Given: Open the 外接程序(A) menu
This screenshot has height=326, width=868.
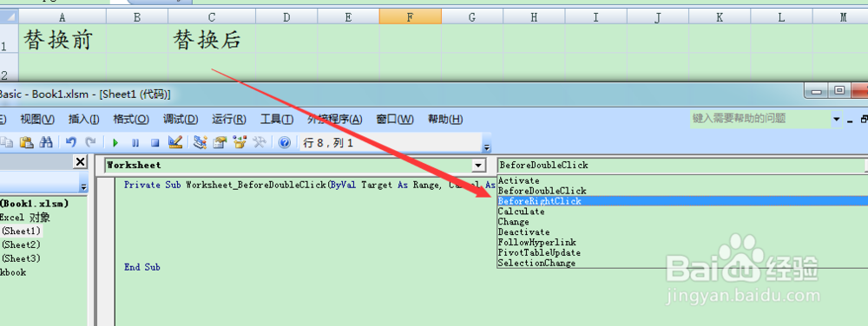Looking at the screenshot, I should pos(335,120).
